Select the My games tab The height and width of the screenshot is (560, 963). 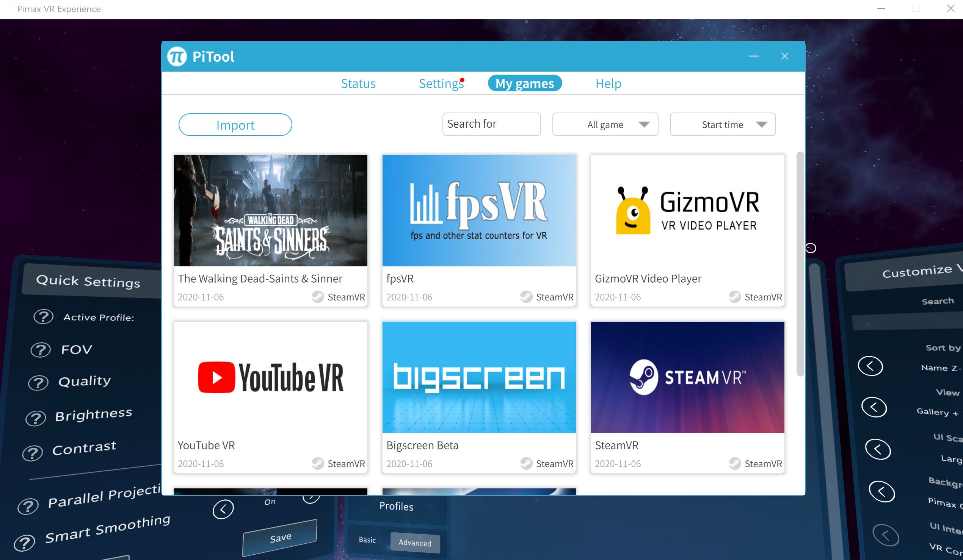[525, 83]
